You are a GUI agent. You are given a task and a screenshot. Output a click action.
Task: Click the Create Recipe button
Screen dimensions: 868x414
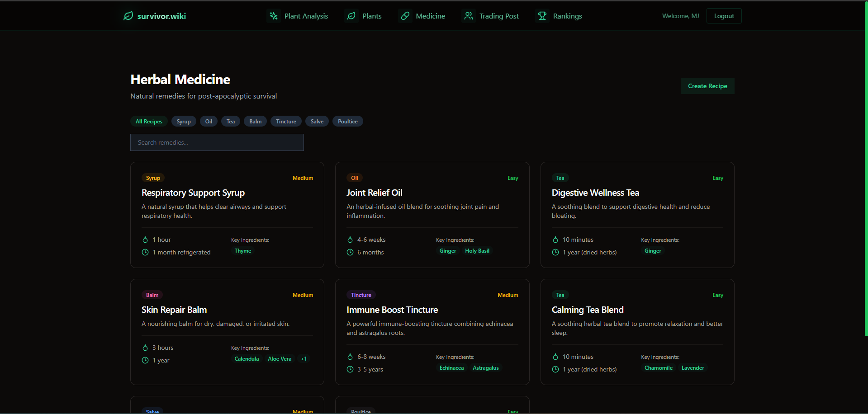[x=707, y=86]
